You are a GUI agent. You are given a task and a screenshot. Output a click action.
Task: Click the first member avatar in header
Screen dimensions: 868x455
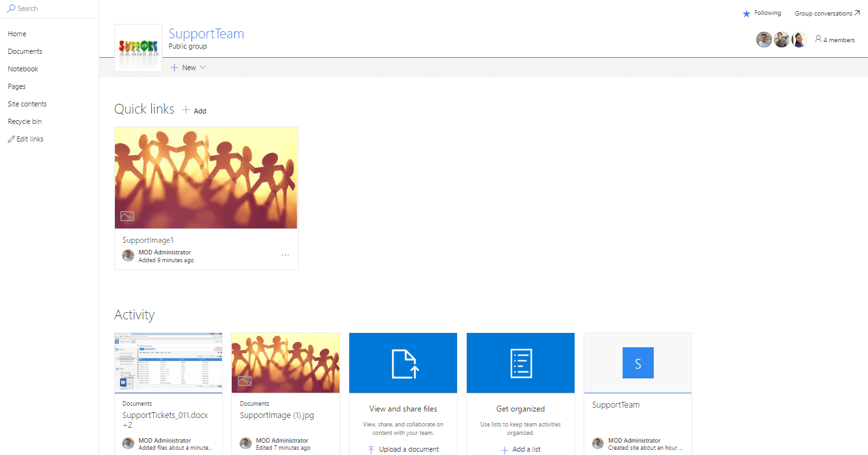[764, 40]
